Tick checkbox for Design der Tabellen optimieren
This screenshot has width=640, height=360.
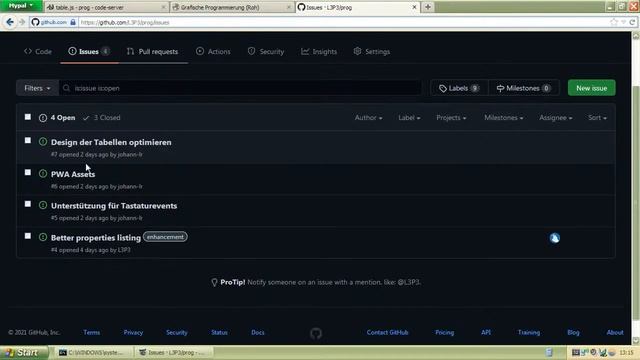28,140
